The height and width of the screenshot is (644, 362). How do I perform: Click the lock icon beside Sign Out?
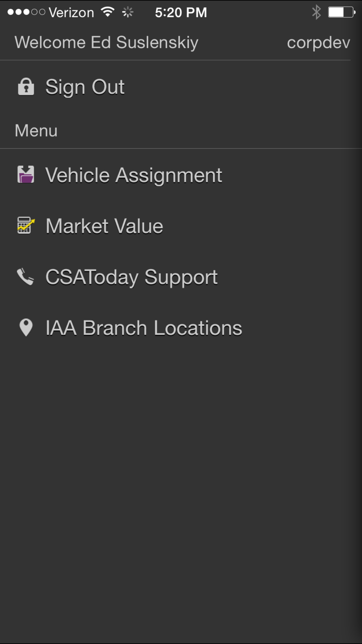click(x=26, y=87)
